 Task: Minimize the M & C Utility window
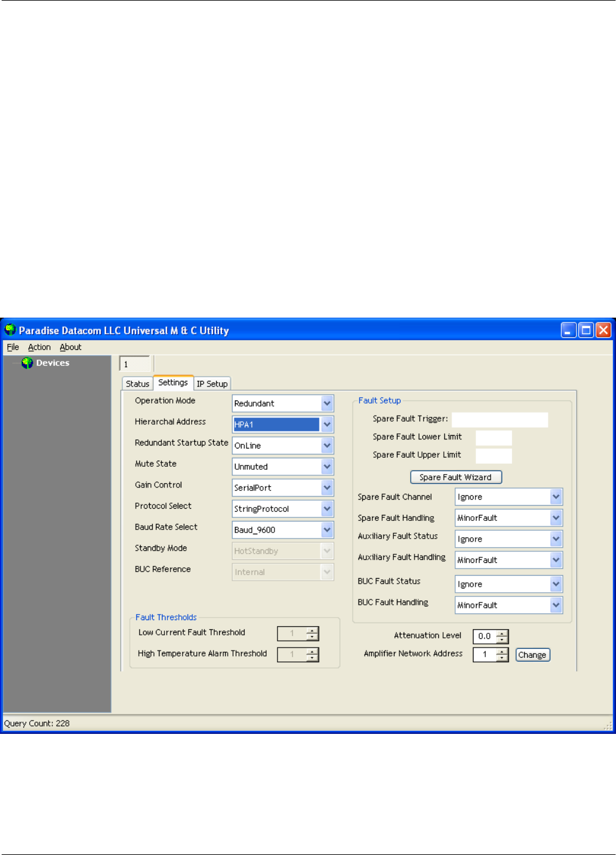click(x=569, y=330)
